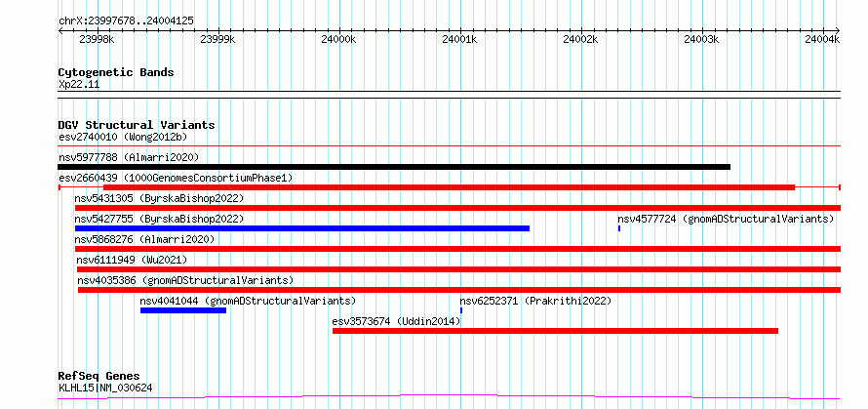The width and height of the screenshot is (868, 409).
Task: Click the left arrow of the ruler
Action: (60, 30)
